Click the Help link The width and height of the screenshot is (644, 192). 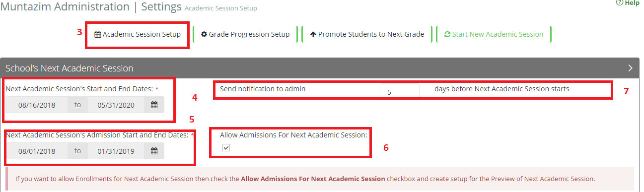tap(628, 3)
